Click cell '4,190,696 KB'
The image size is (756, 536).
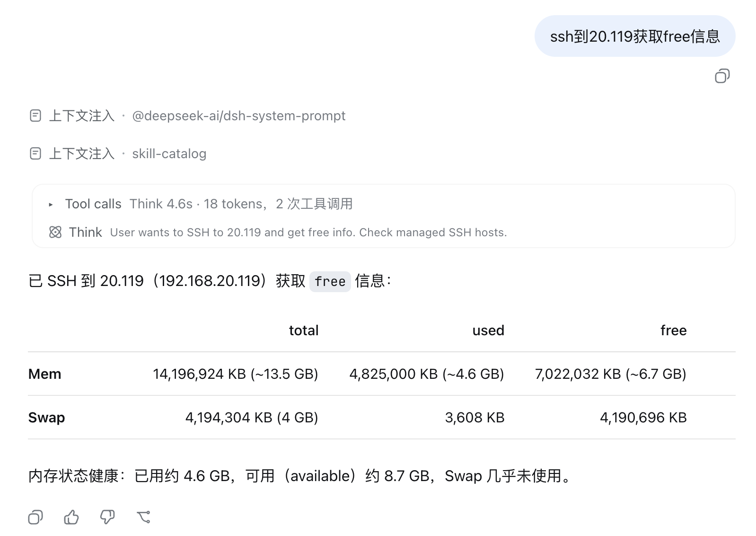tap(643, 417)
